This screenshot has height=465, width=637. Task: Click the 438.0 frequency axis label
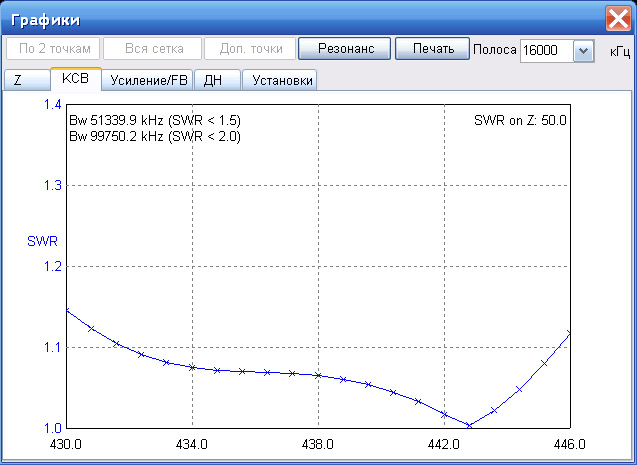pos(317,444)
